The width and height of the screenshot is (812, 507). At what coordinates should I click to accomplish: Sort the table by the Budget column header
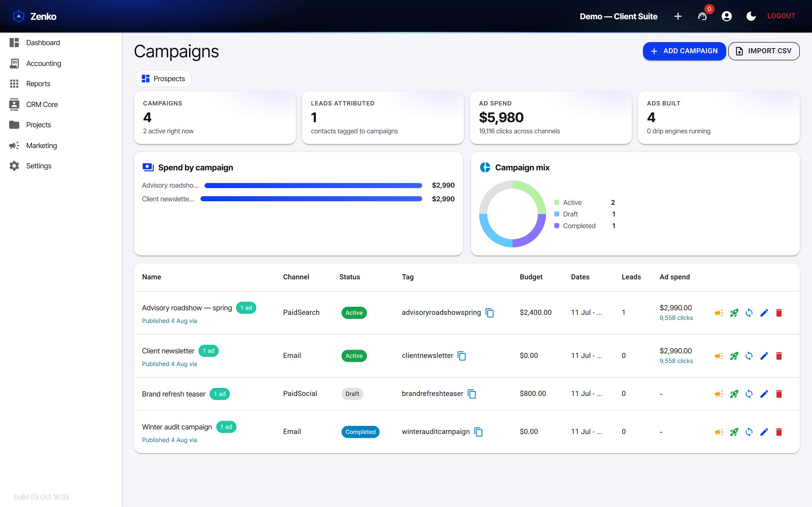tap(531, 277)
